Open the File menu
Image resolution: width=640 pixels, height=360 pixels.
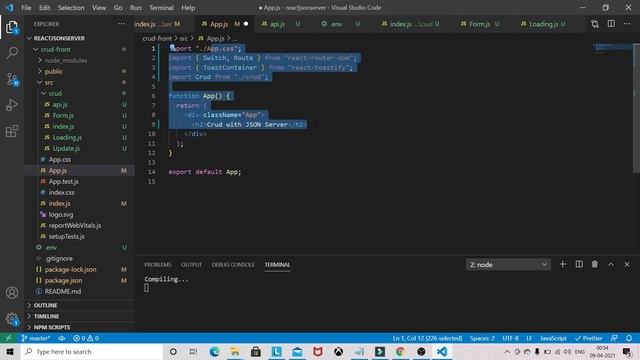click(26, 8)
